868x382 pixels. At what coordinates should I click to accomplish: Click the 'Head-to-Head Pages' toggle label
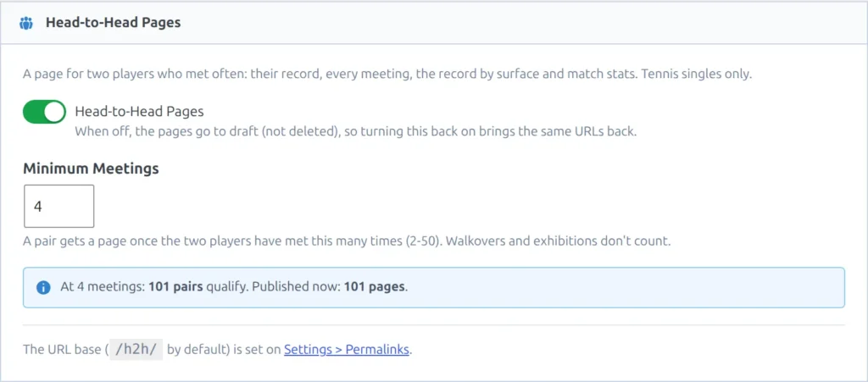(140, 112)
